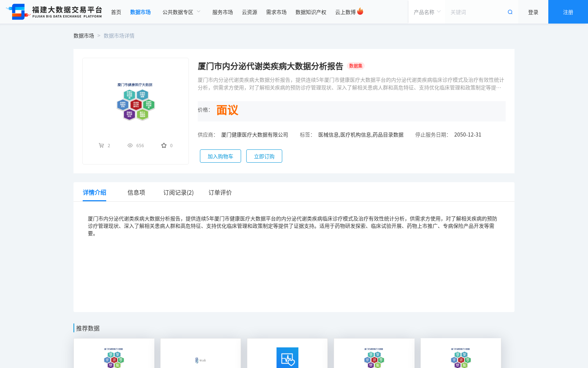Click the search magnifier icon

point(510,12)
